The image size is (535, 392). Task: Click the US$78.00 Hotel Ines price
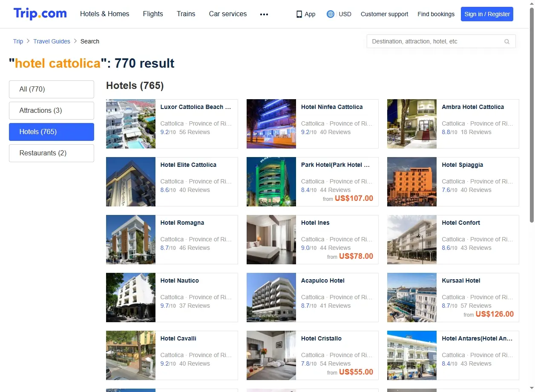(x=356, y=256)
